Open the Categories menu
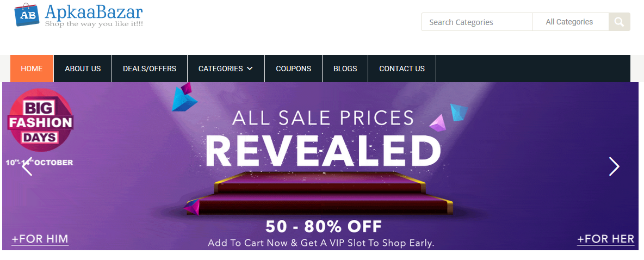The image size is (644, 260). (x=226, y=69)
